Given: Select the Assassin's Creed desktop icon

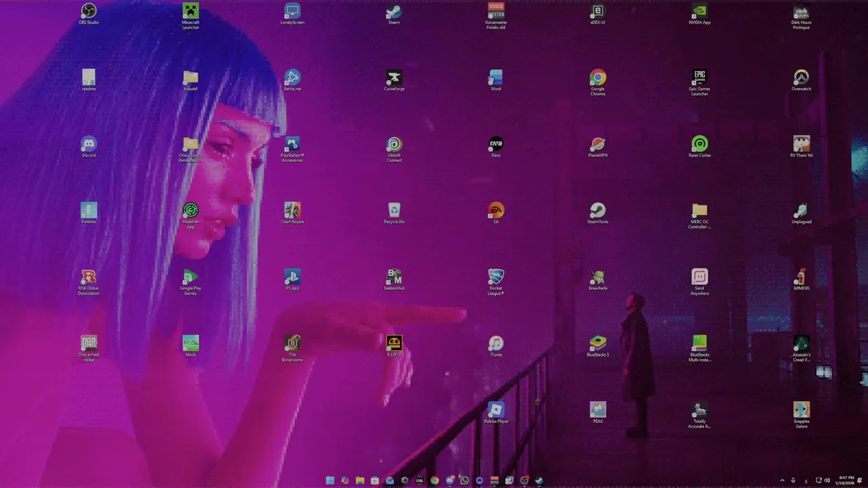Looking at the screenshot, I should click(x=801, y=348).
